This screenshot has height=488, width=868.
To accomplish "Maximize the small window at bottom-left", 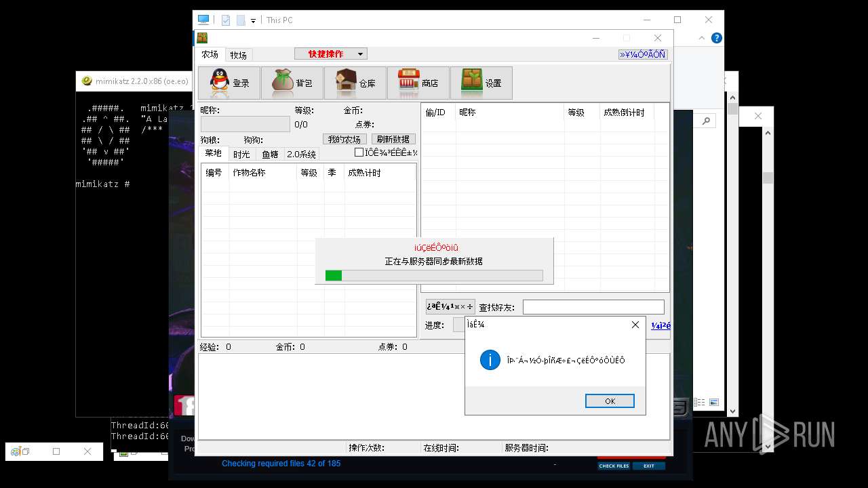I will click(x=56, y=451).
